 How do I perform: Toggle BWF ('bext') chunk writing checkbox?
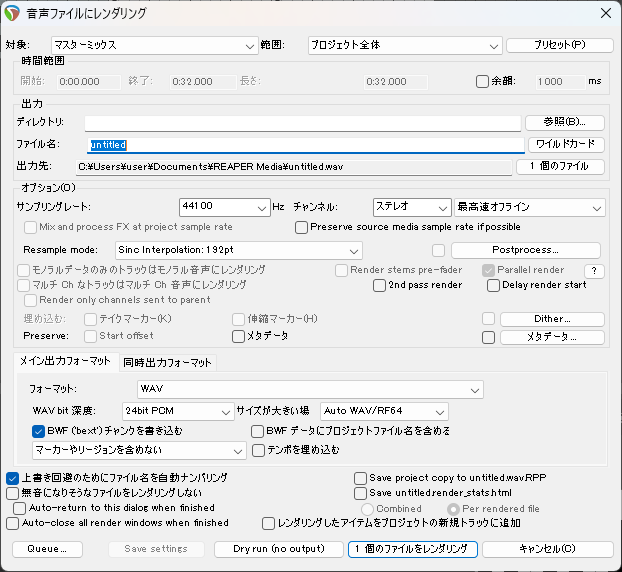39,431
